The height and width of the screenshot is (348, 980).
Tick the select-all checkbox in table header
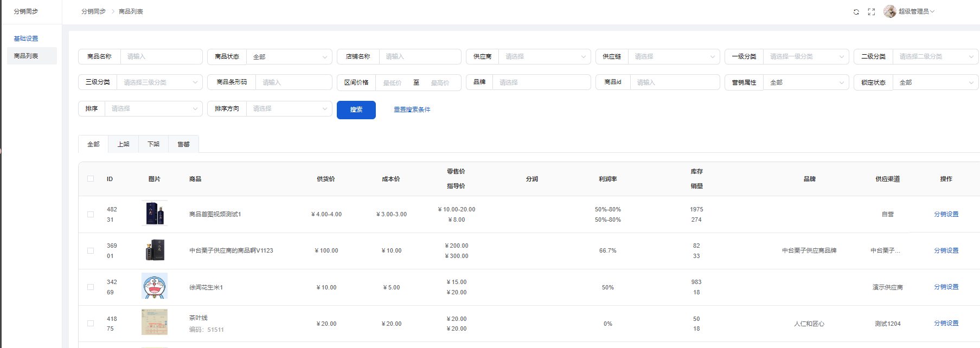[91, 179]
